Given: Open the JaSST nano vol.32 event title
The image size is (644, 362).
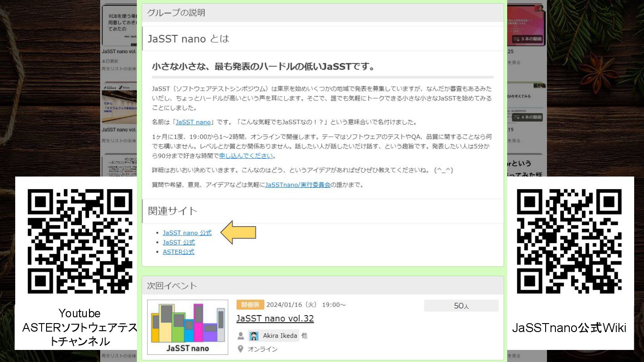Looking at the screenshot, I should point(275,318).
